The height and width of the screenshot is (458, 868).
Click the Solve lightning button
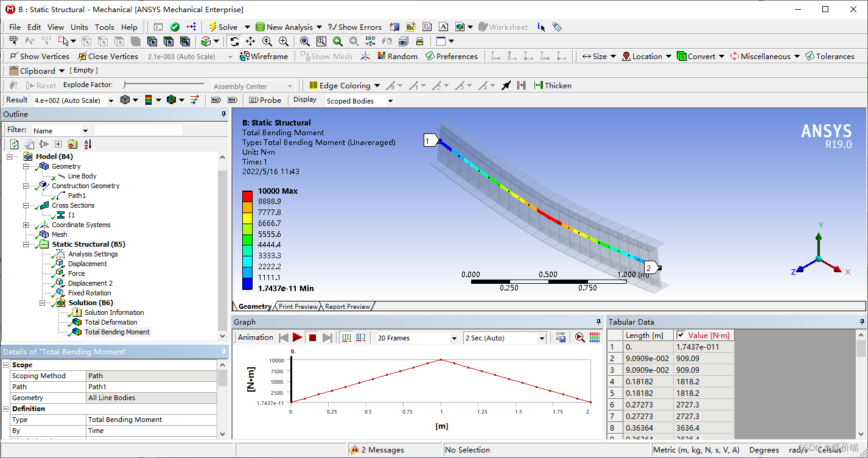click(x=223, y=27)
